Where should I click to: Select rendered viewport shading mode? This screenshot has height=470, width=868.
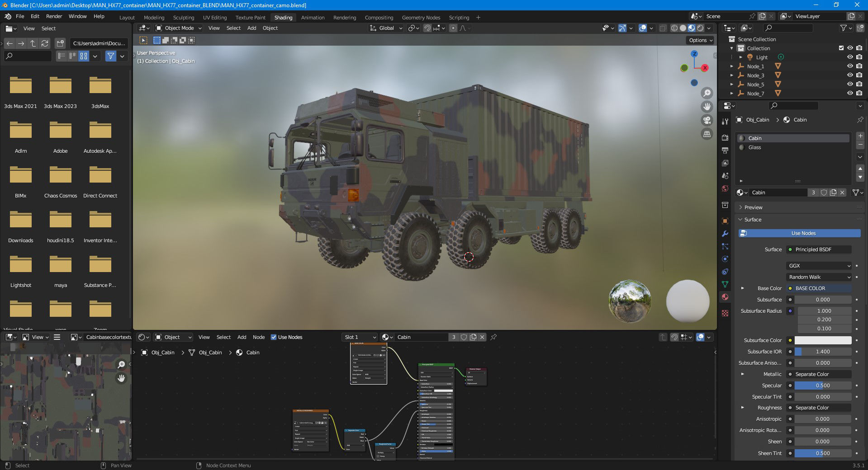coord(700,28)
